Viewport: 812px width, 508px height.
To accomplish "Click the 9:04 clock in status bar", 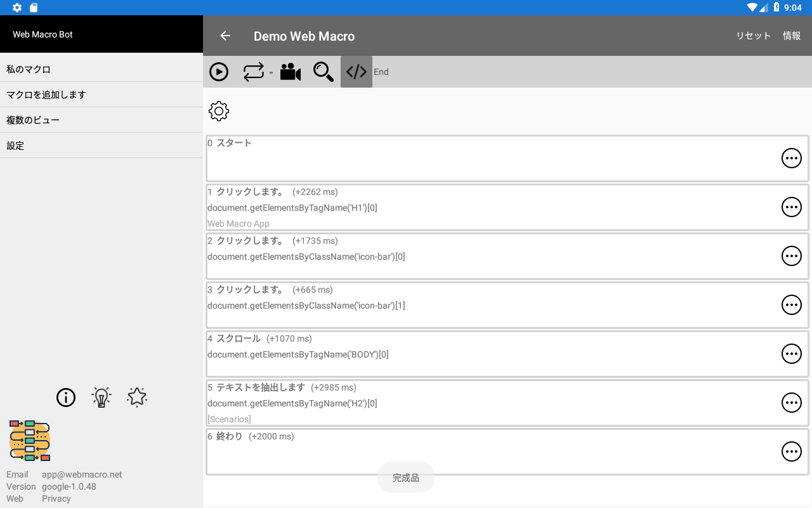I will tap(793, 8).
